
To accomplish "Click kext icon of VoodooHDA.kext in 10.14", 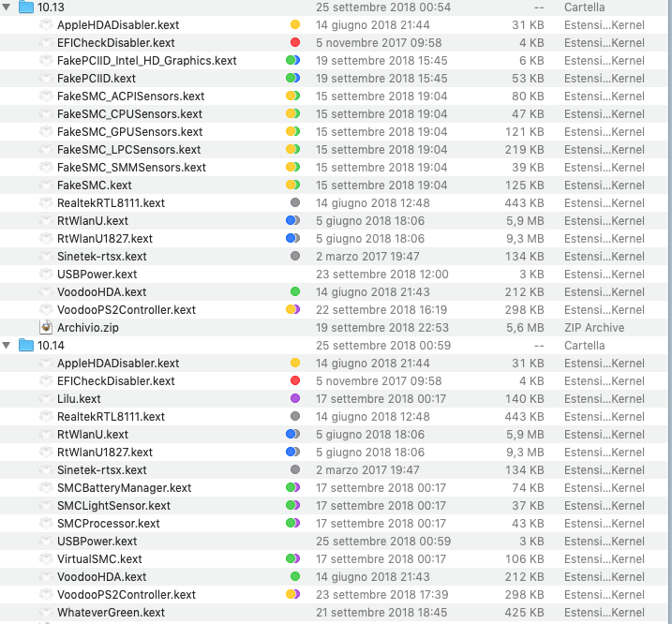I will [x=46, y=577].
